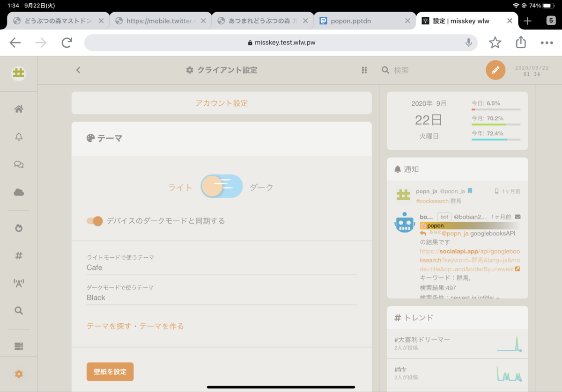Screen dimensions: 562x392
Task: Click popn_ja avatar in notifications
Action: click(403, 195)
